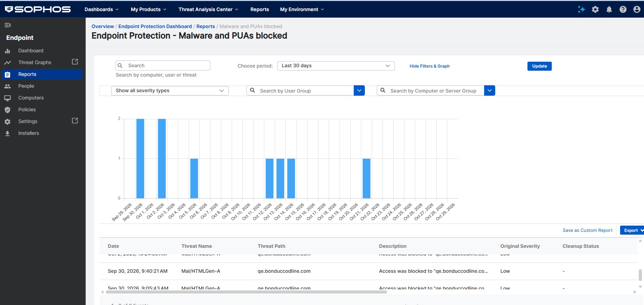Open the Last 30 days period dropdown
The image size is (644, 305).
tap(336, 66)
